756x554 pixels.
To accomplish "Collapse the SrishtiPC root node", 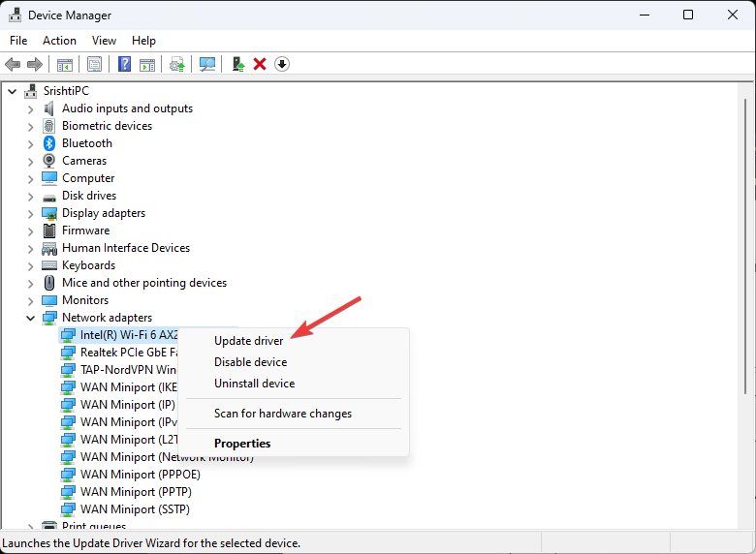I will [x=12, y=91].
